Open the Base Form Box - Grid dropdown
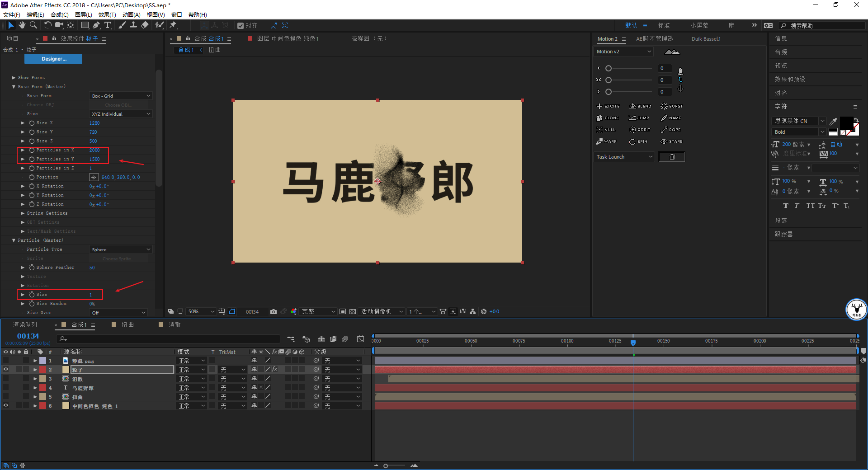 (x=121, y=96)
